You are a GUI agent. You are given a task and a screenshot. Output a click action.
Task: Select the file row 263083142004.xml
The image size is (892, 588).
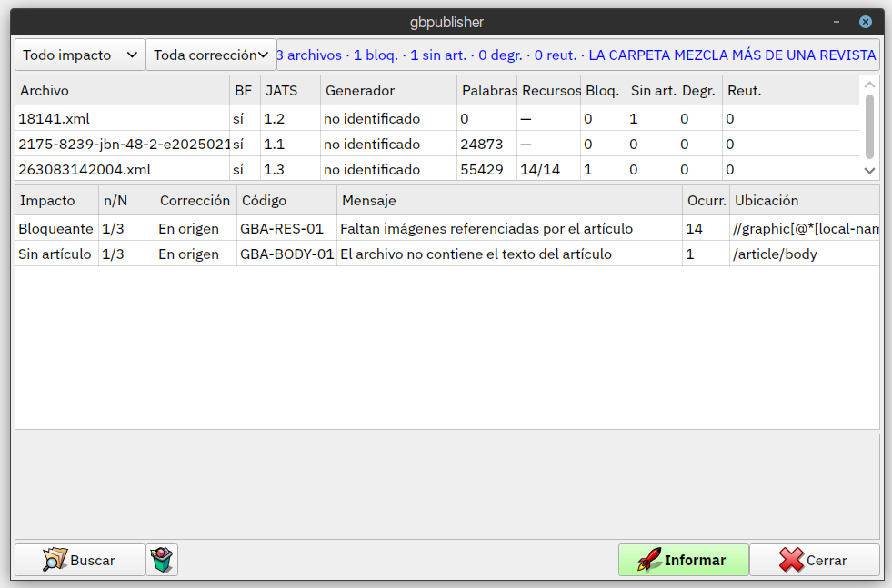[x=436, y=169]
